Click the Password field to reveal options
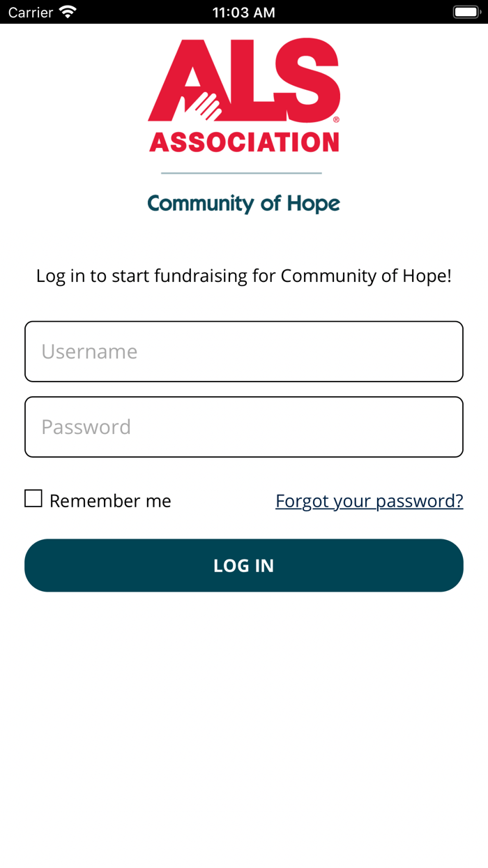488x868 pixels. tap(243, 426)
